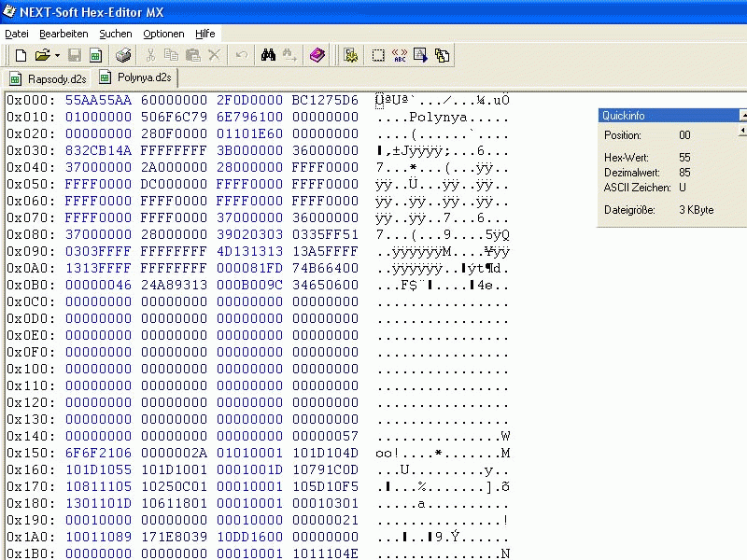
Task: Switch to the Rapsody.d2s tab
Action: [49, 78]
